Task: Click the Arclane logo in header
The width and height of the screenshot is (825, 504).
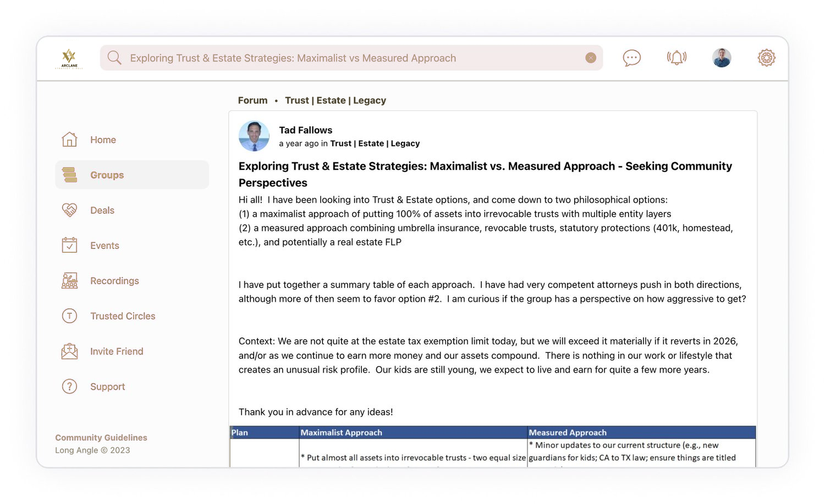Action: pyautogui.click(x=69, y=58)
